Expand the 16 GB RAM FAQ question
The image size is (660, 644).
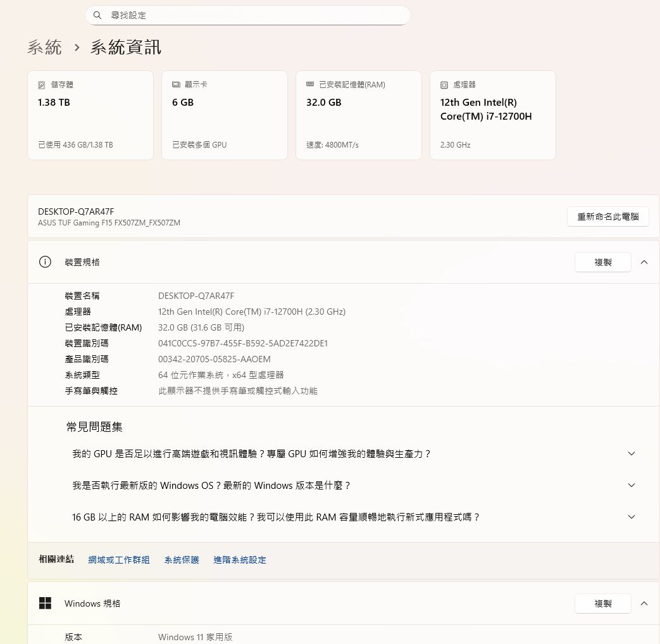631,517
